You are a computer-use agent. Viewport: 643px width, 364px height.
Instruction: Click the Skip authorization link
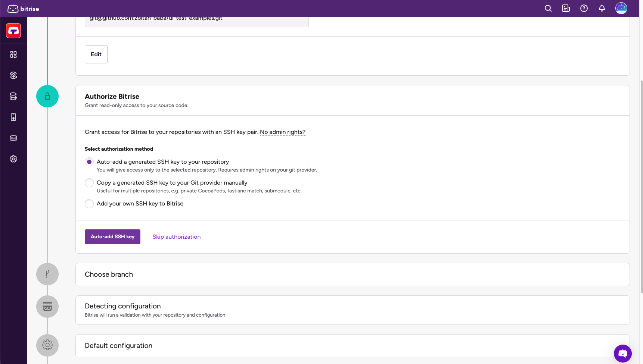coord(176,237)
